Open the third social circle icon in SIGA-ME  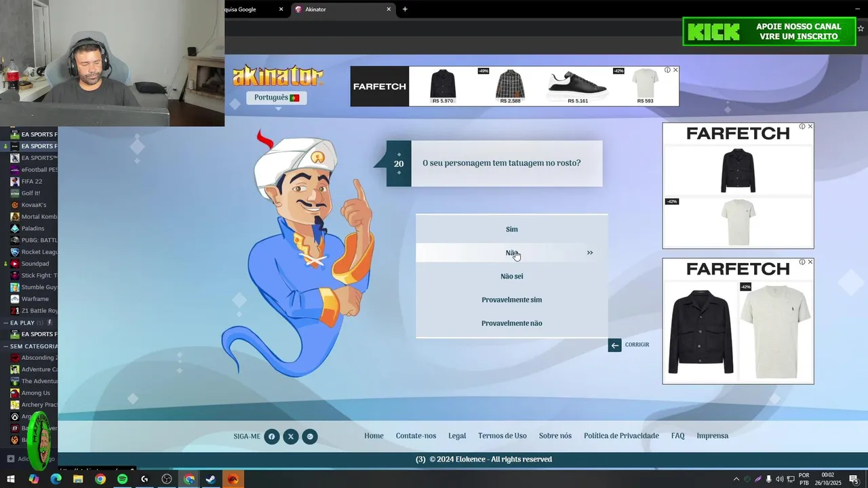tap(310, 436)
